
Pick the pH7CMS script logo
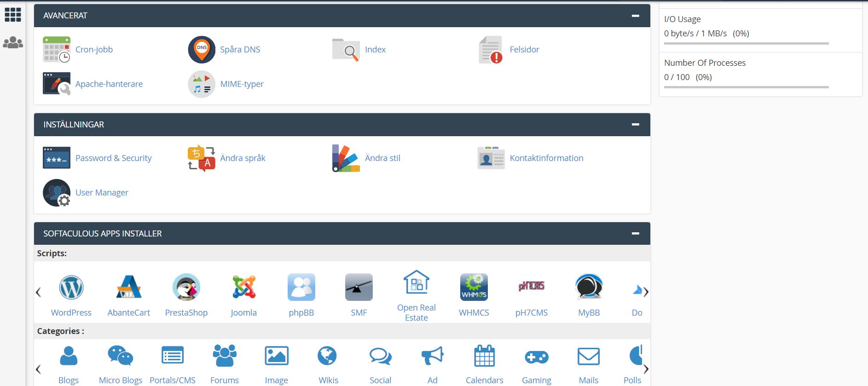532,286
